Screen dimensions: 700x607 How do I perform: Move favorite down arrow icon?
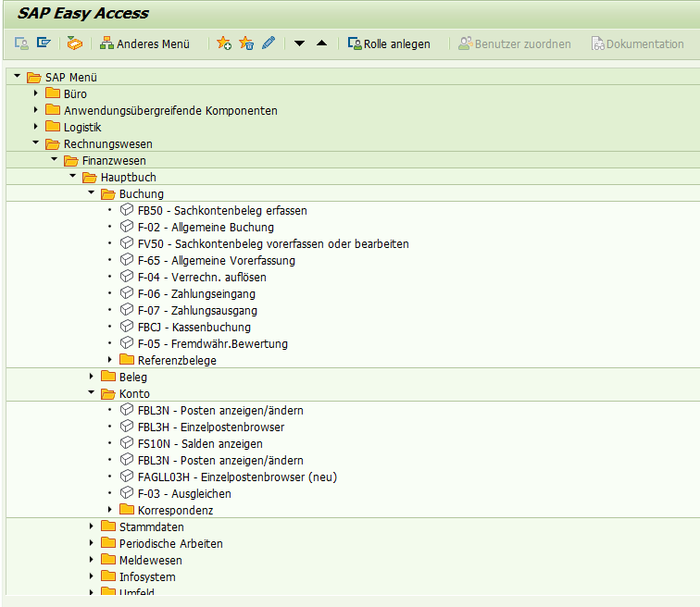tap(300, 43)
